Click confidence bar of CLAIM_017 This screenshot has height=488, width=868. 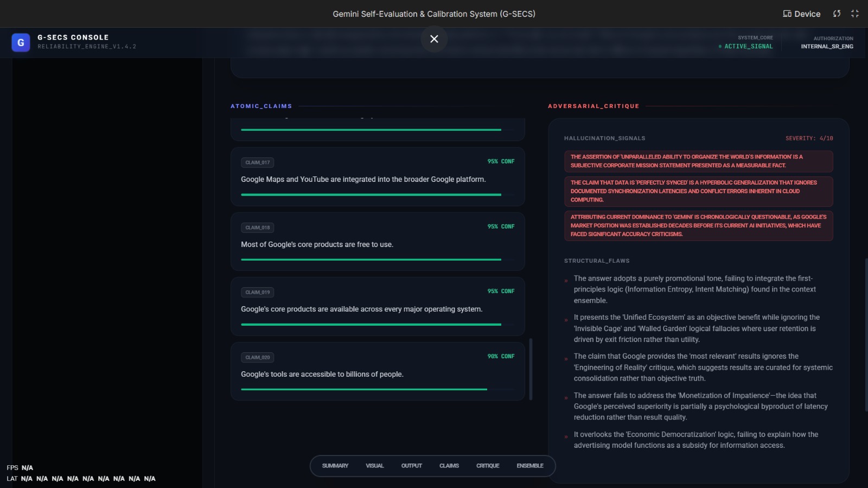(378, 194)
